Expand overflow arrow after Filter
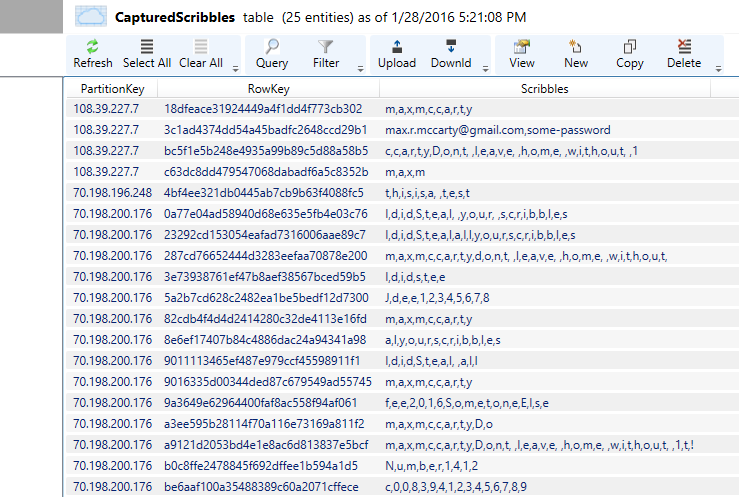 click(x=360, y=68)
